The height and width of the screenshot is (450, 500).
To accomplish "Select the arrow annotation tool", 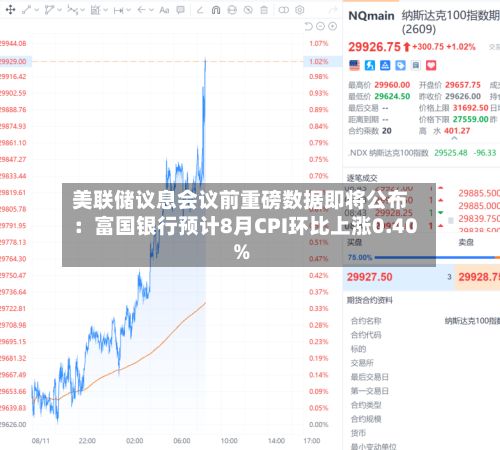I will 141,10.
